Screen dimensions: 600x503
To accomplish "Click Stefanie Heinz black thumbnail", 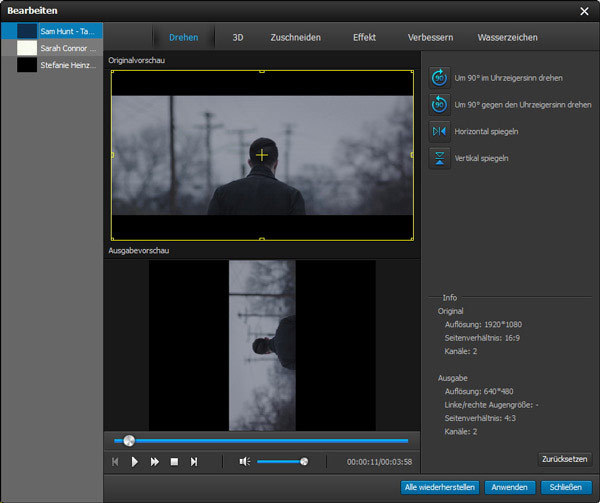I will click(x=27, y=65).
